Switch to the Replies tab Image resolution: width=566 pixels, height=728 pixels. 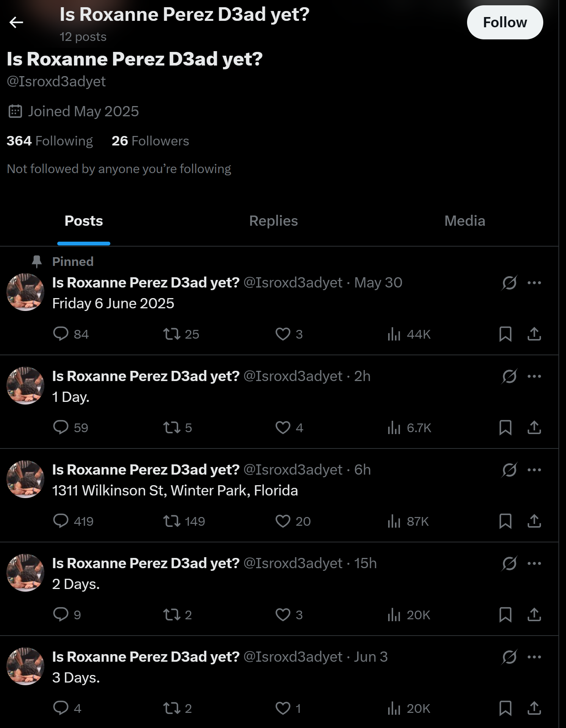click(x=273, y=221)
